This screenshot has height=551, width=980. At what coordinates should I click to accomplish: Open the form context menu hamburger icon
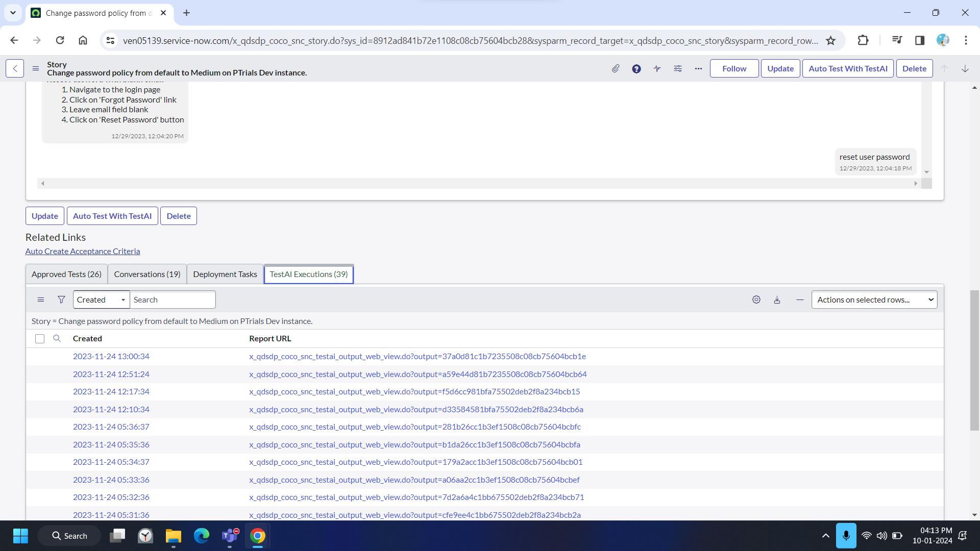pos(35,68)
